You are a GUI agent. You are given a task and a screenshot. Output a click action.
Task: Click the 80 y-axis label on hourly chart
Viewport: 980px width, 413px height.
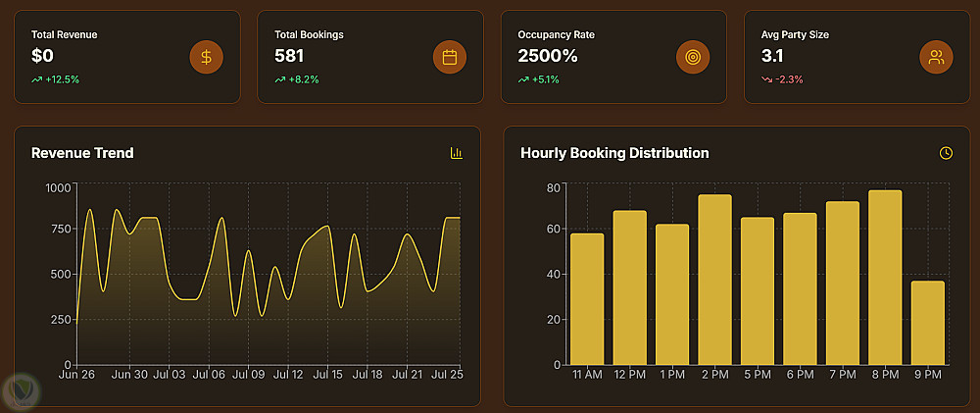coord(553,187)
